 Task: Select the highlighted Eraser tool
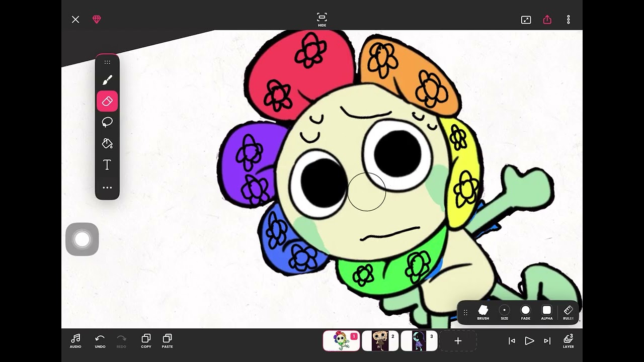coord(107,101)
